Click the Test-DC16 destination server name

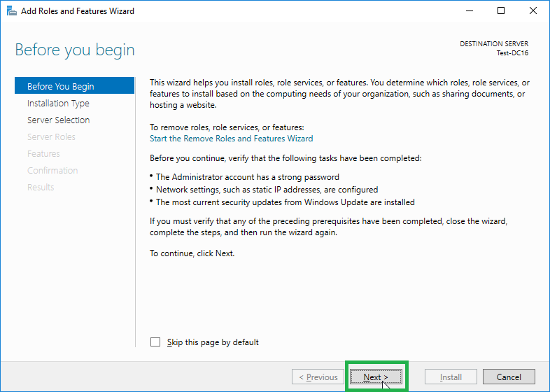(x=512, y=53)
